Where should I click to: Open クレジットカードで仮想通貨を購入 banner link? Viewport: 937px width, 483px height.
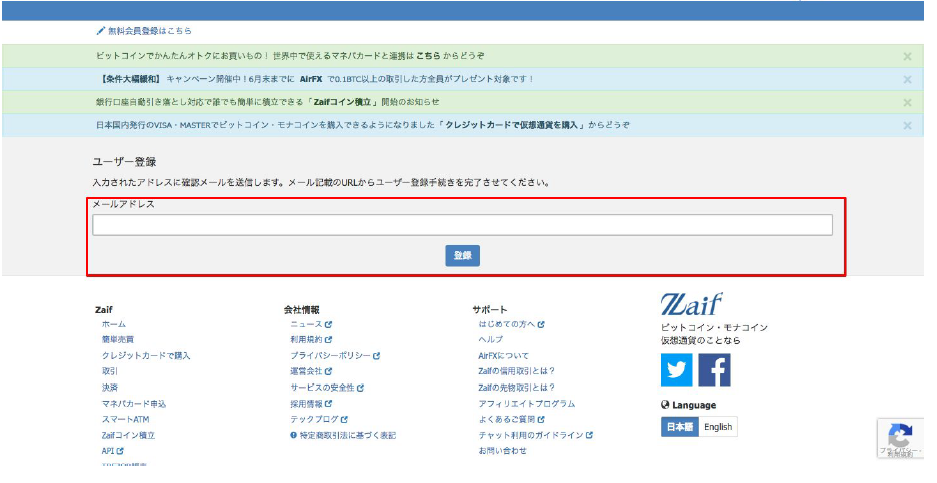tap(512, 125)
